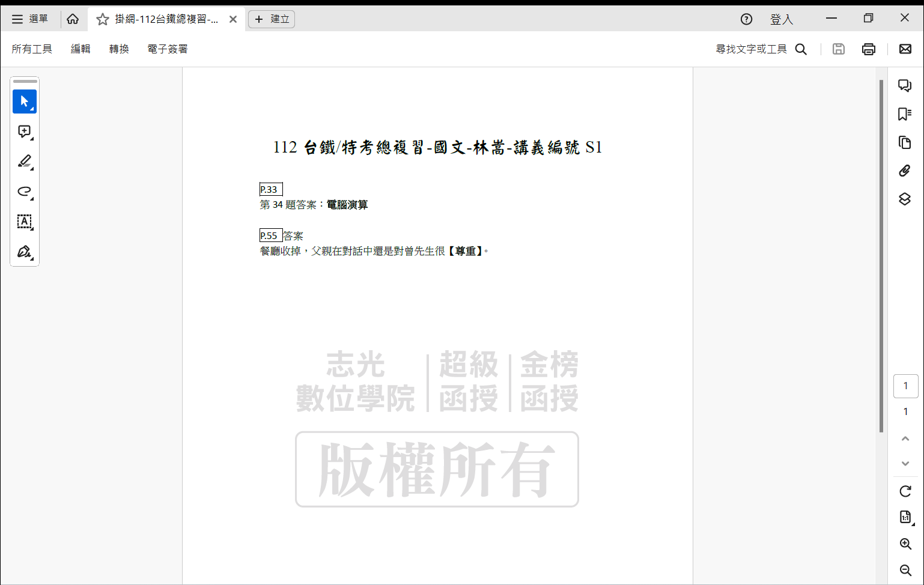Screen dimensions: 924x585
Task: Open the 轉換 menu
Action: click(x=119, y=49)
